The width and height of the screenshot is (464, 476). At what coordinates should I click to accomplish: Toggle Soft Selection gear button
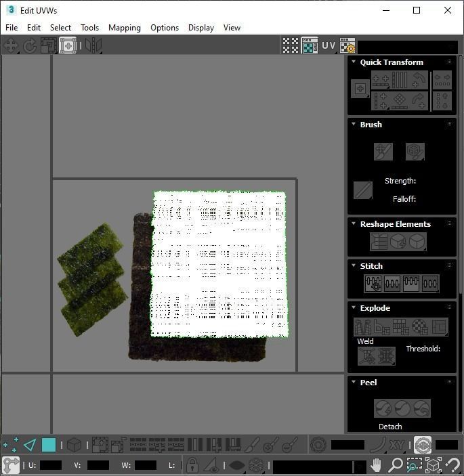318,445
